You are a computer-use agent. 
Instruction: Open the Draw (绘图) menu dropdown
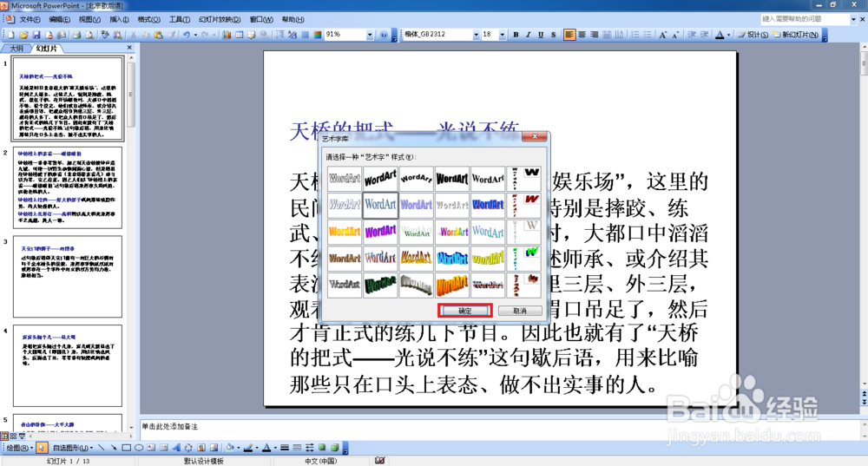(x=19, y=448)
